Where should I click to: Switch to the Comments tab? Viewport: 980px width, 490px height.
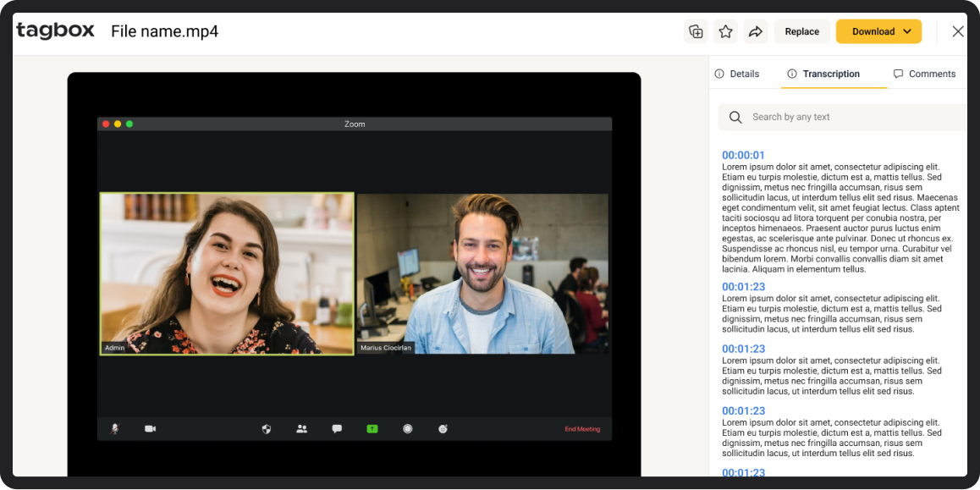(x=924, y=74)
